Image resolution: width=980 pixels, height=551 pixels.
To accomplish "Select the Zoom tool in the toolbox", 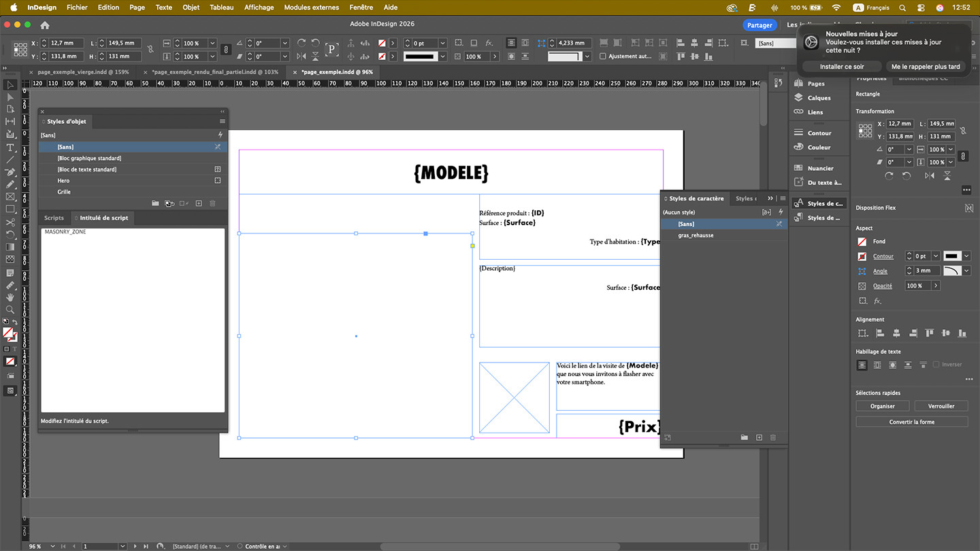I will 10,310.
